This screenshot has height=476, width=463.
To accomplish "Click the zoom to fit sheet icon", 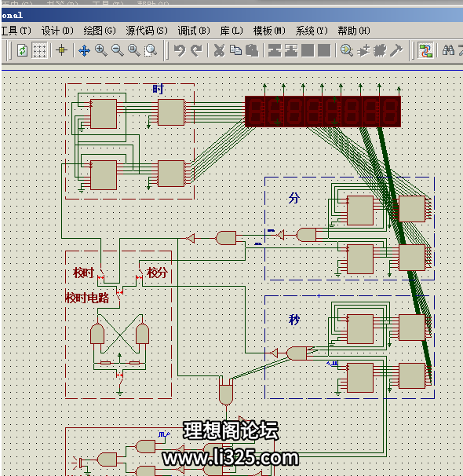I will coord(133,50).
